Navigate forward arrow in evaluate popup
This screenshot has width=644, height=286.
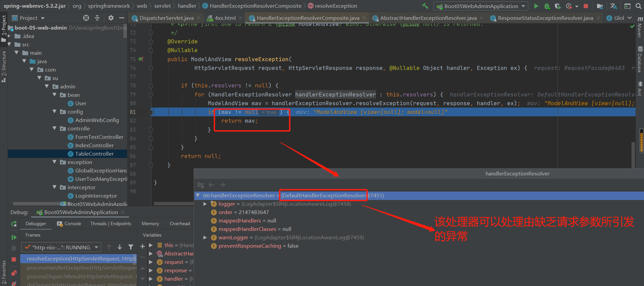pyautogui.click(x=222, y=185)
